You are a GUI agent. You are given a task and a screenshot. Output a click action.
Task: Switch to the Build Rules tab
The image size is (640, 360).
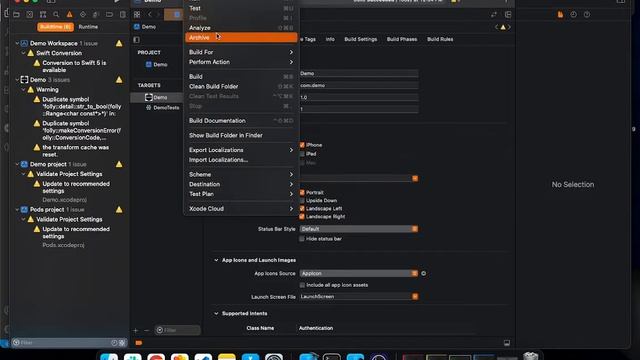pos(440,39)
